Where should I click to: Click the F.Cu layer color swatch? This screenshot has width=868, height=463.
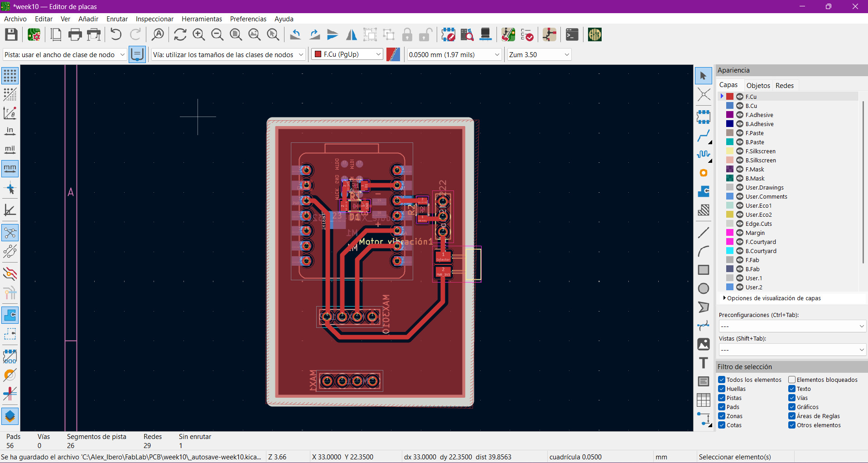(x=730, y=97)
